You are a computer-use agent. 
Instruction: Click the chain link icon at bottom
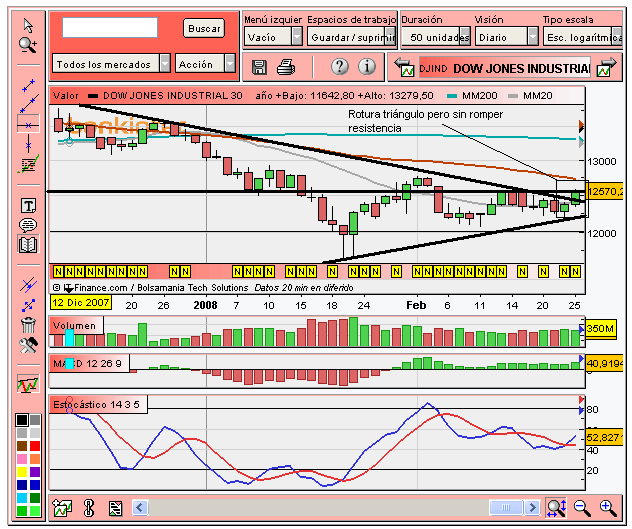pos(89,508)
